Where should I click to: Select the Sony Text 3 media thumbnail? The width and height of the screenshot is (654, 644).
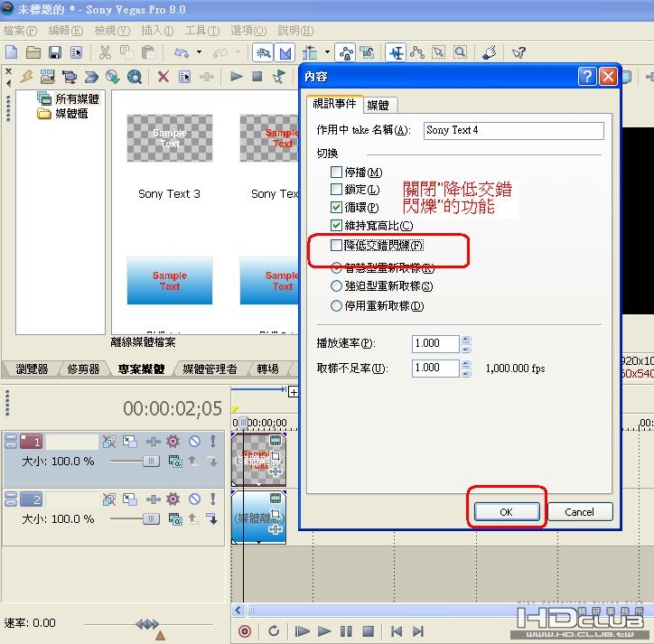coord(170,138)
